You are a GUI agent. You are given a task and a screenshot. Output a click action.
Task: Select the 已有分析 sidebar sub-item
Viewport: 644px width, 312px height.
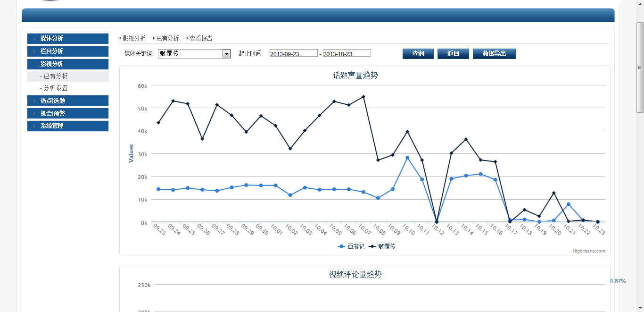[x=56, y=76]
